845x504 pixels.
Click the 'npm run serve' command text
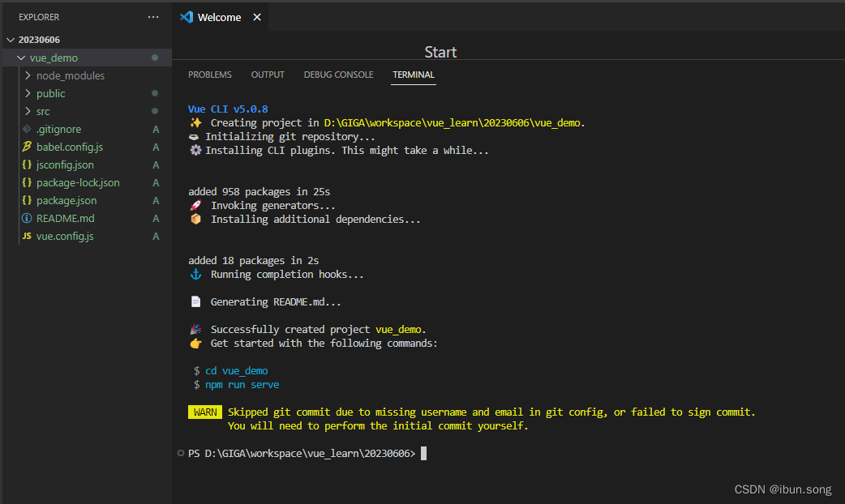coord(242,384)
